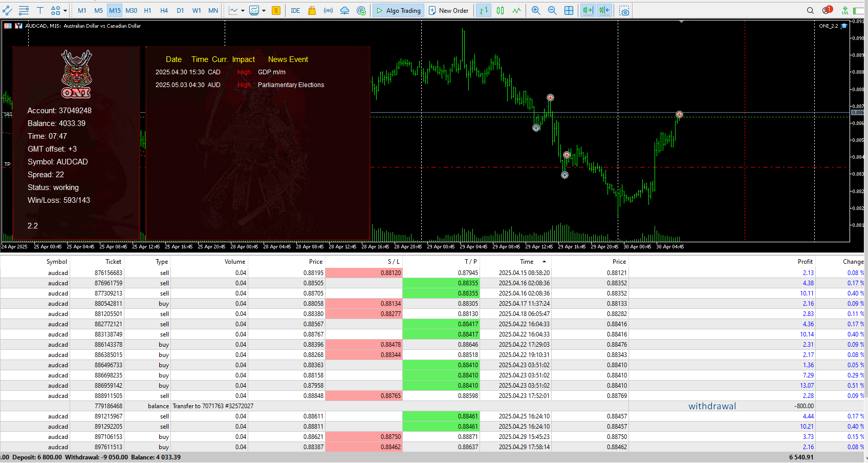Switch to line chart display
The image size is (868, 463).
[x=517, y=10]
